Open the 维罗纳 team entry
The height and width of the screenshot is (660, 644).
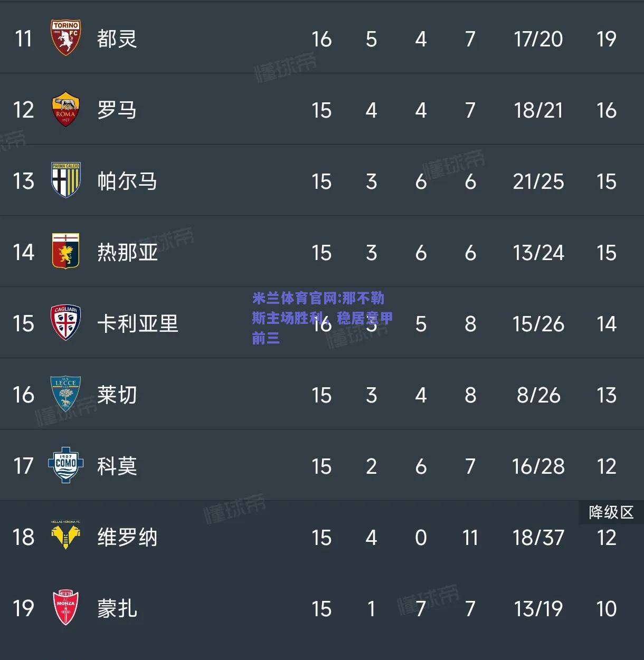click(127, 537)
